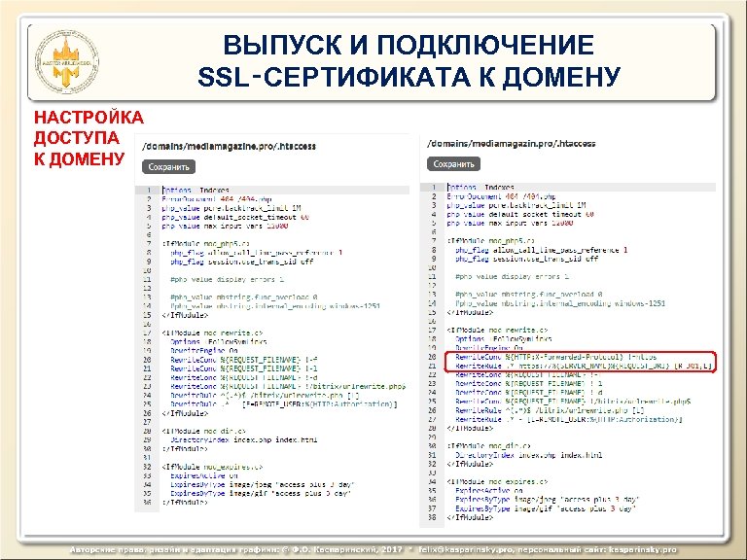Click Сохранить button under mediamagazin.pro path
The width and height of the screenshot is (747, 560).
453,164
